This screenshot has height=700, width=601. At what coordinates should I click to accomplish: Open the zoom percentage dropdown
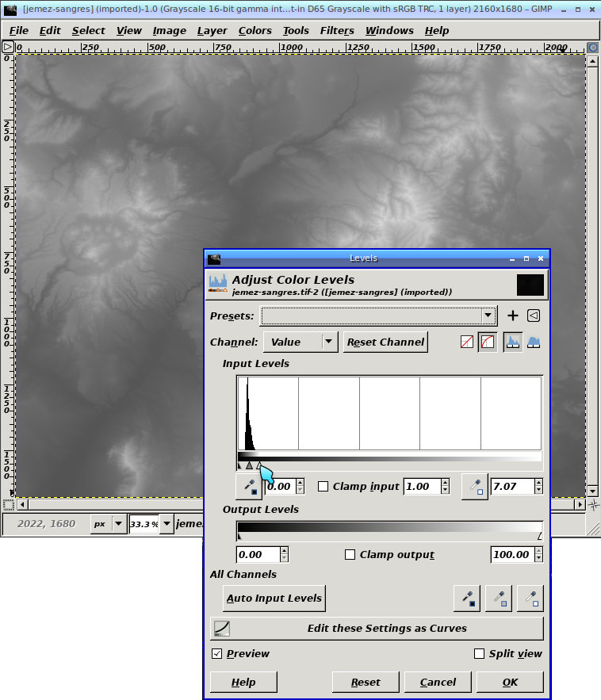click(x=167, y=524)
